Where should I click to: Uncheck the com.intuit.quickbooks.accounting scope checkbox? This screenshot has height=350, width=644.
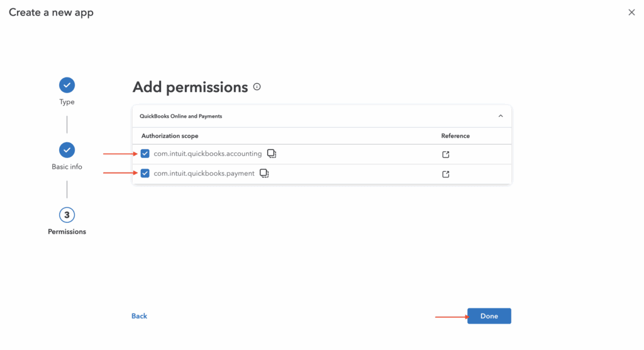145,154
